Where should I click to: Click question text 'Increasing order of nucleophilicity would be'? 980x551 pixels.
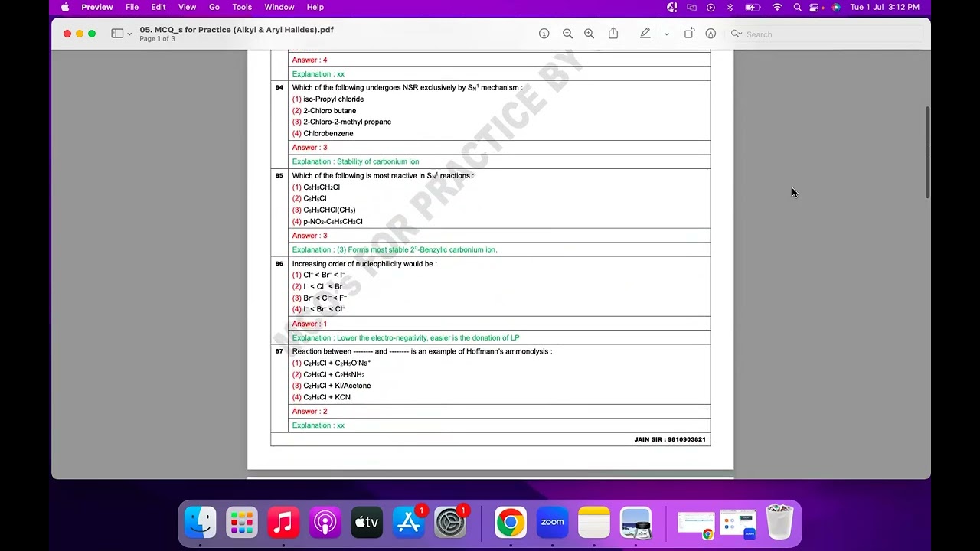click(x=364, y=264)
